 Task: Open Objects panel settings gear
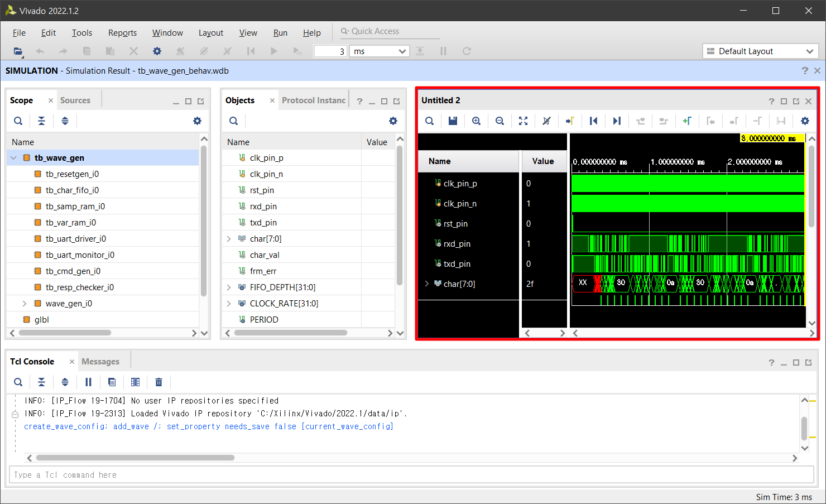point(393,121)
